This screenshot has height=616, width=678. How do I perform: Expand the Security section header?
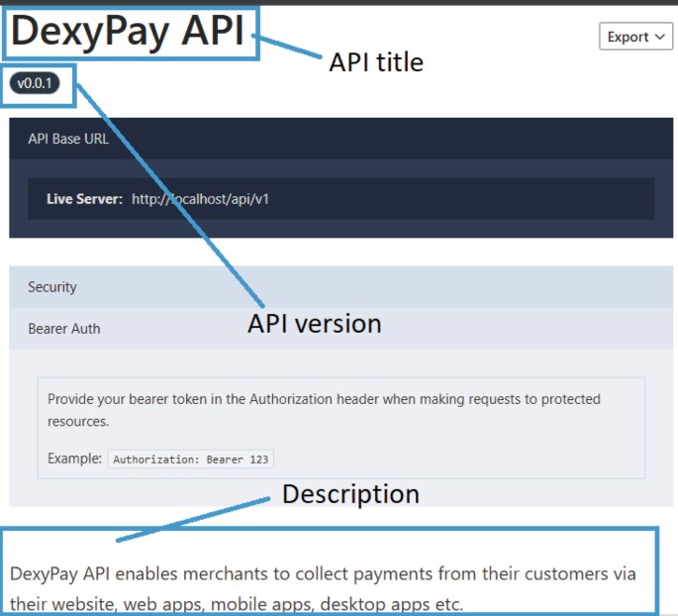click(52, 287)
